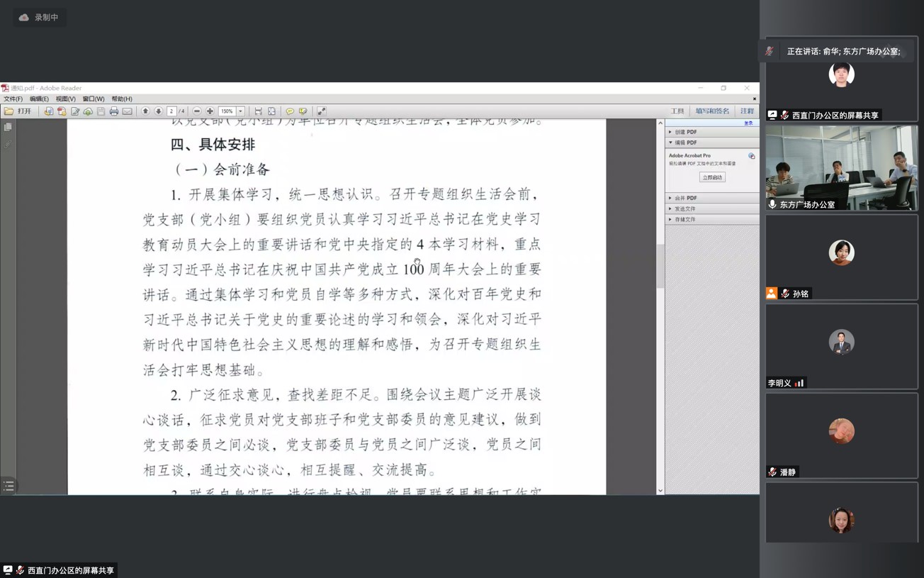Viewport: 924px width, 578px height.
Task: Click the email envelope toolbar icon
Action: point(128,111)
